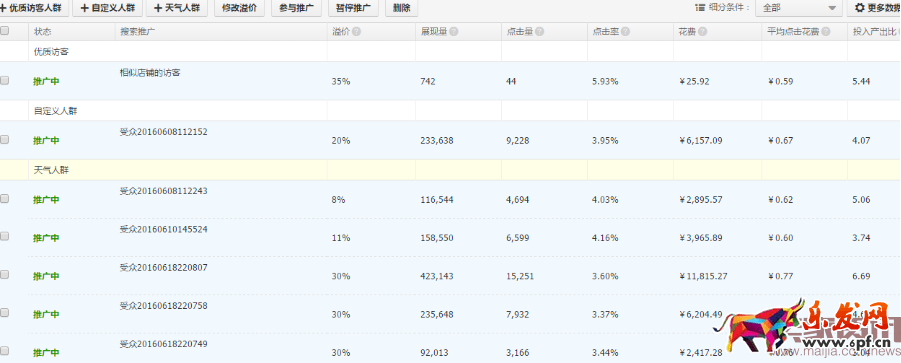
Task: Add a 自定义人群 group
Action: pos(107,8)
